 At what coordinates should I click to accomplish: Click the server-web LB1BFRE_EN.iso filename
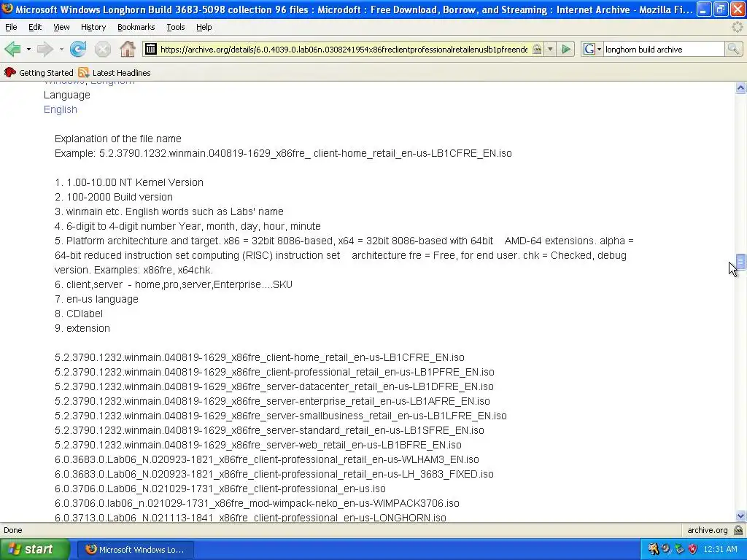point(258,445)
